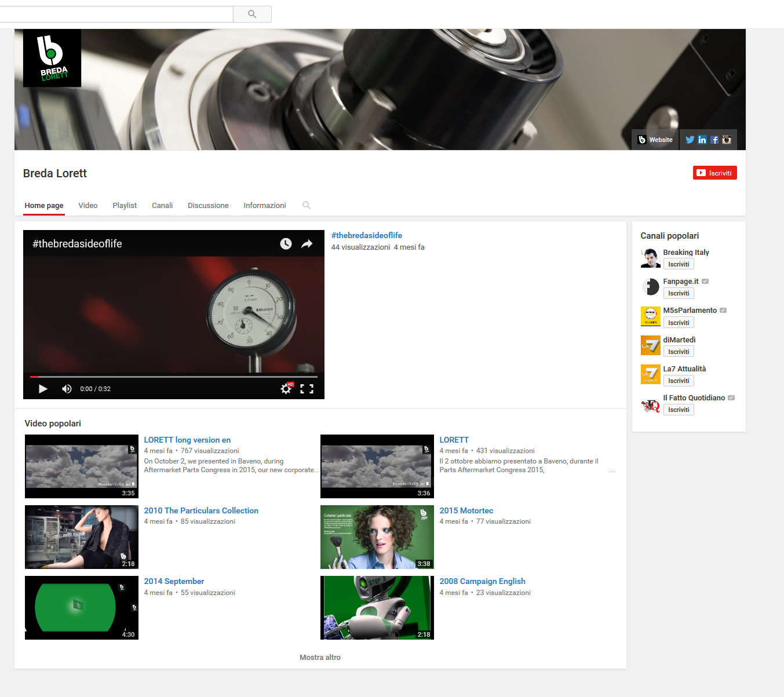The image size is (784, 697).
Task: Open 2010 The Particulars Collection title
Action: 201,510
